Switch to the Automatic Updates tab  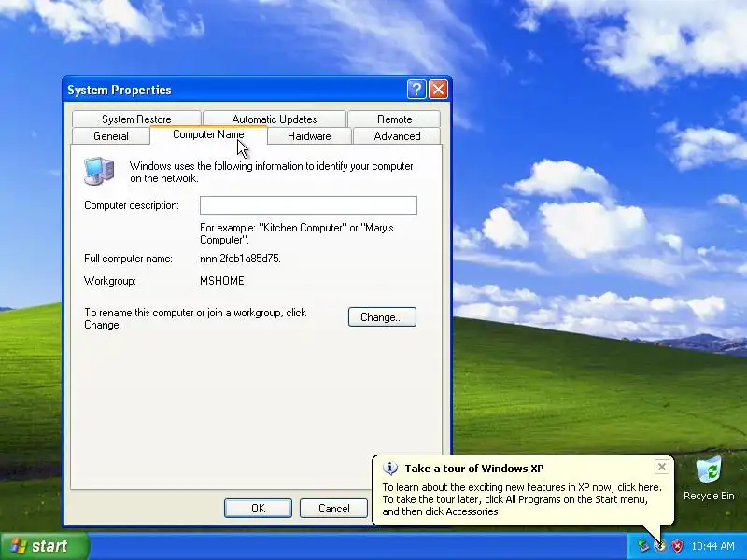coord(275,119)
